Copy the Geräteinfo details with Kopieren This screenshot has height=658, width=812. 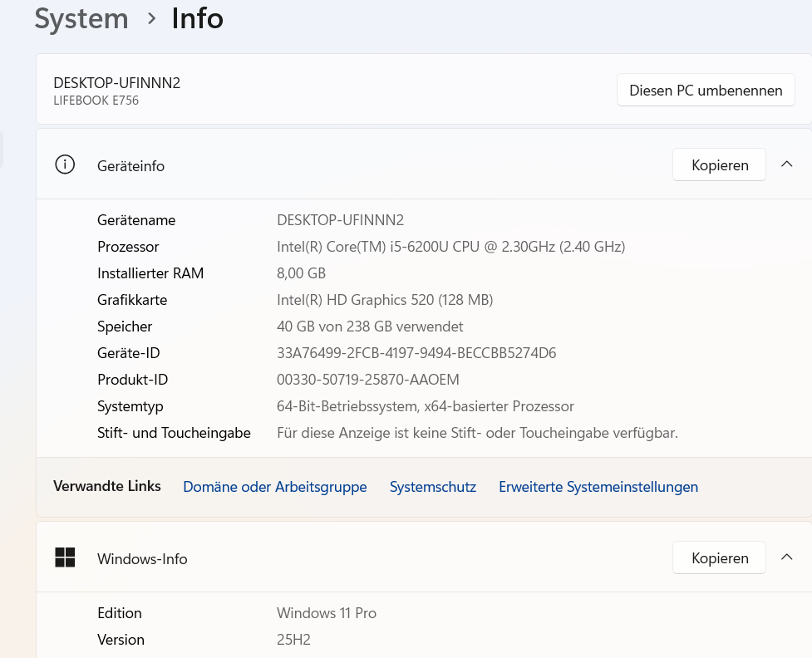(719, 164)
